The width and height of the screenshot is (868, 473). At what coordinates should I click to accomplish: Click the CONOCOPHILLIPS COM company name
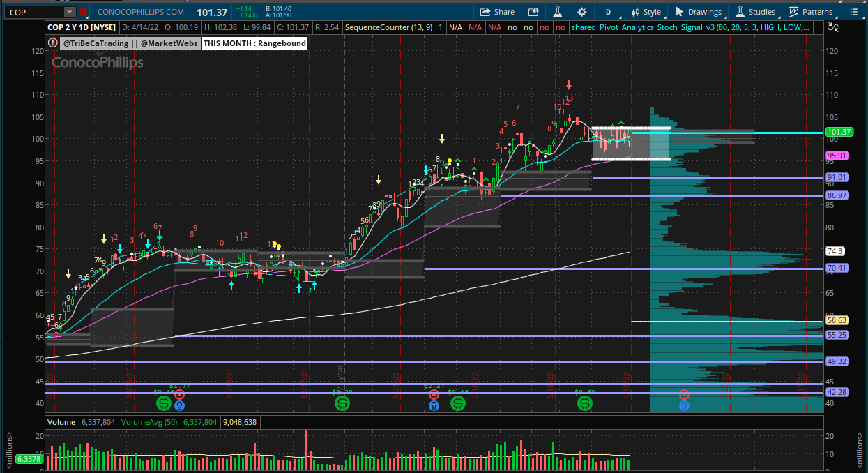coord(141,12)
